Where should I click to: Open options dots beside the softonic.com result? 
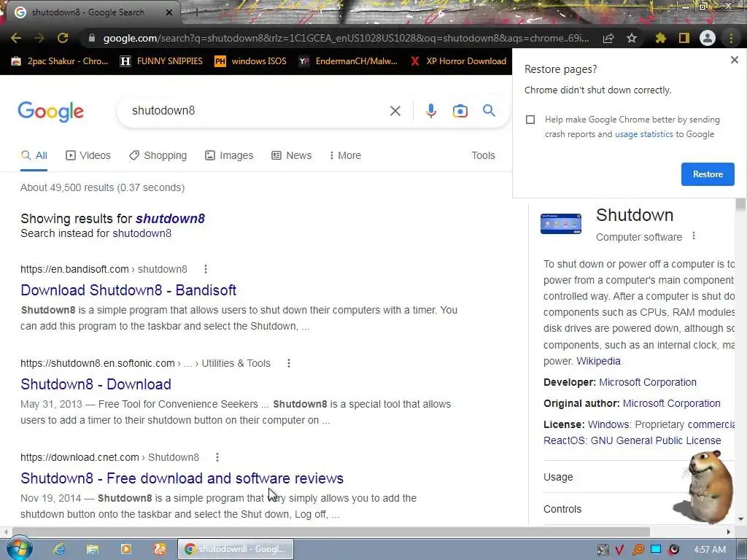[x=289, y=363]
